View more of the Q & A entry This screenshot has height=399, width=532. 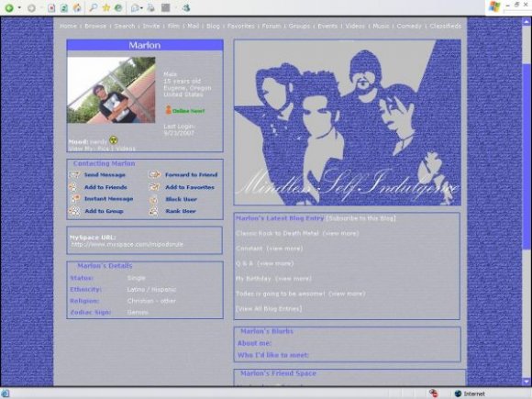click(275, 263)
